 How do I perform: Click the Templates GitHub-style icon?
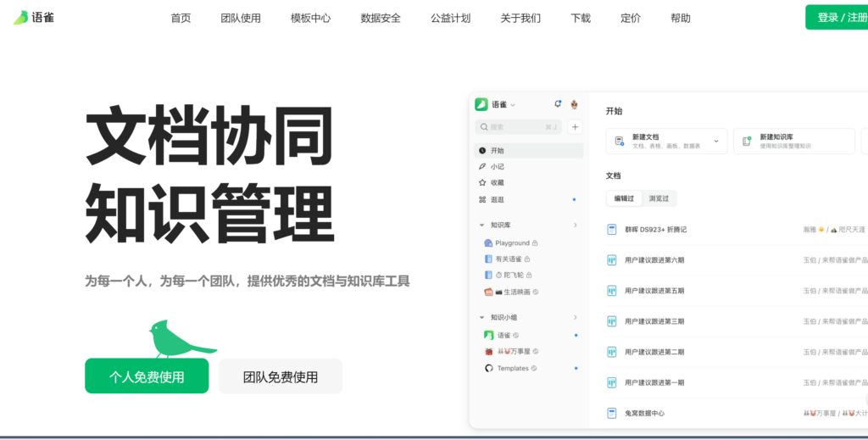(488, 368)
